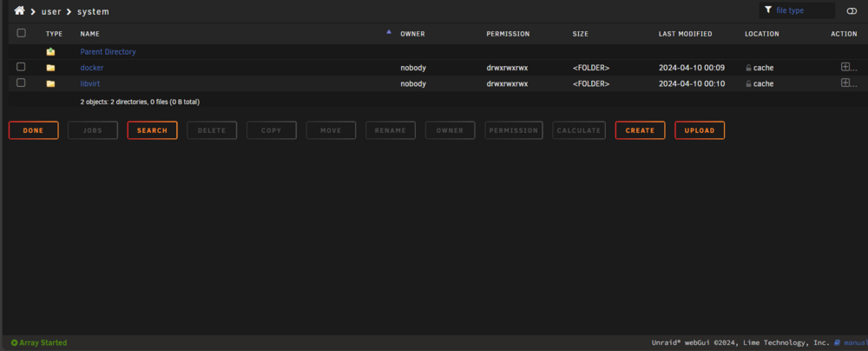The height and width of the screenshot is (351, 868).
Task: Sort by the NAME column header
Action: pyautogui.click(x=89, y=34)
